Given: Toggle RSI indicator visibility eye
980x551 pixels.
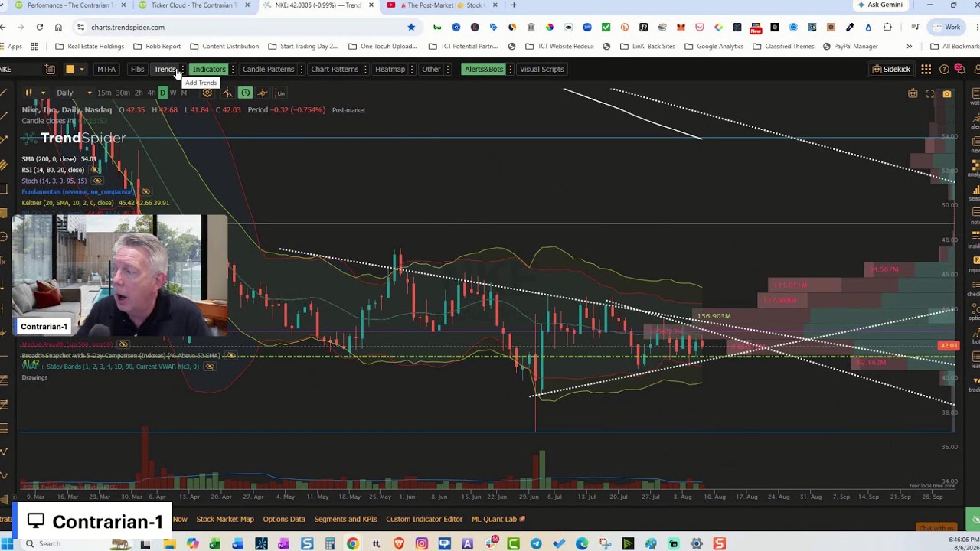Looking at the screenshot, I should (94, 170).
